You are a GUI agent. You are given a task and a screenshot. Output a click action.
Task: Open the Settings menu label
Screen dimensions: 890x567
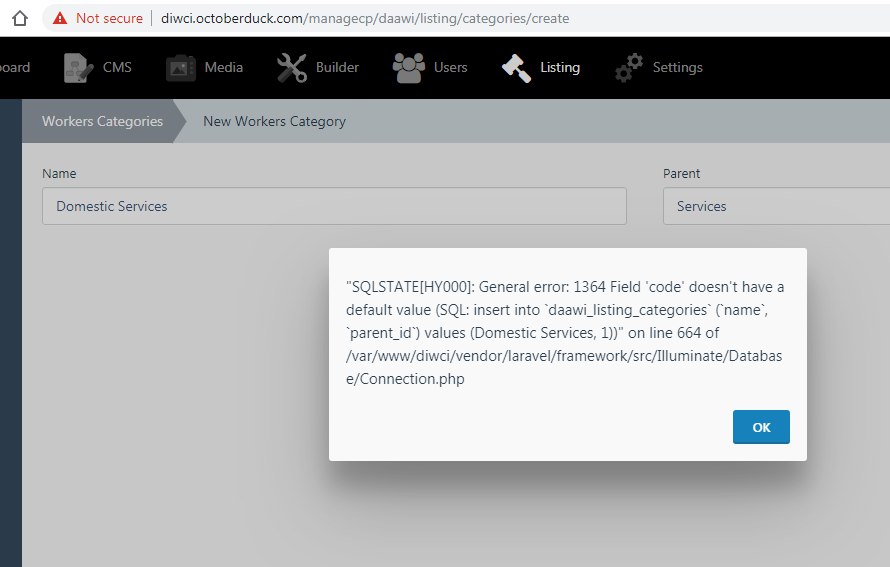pos(678,68)
